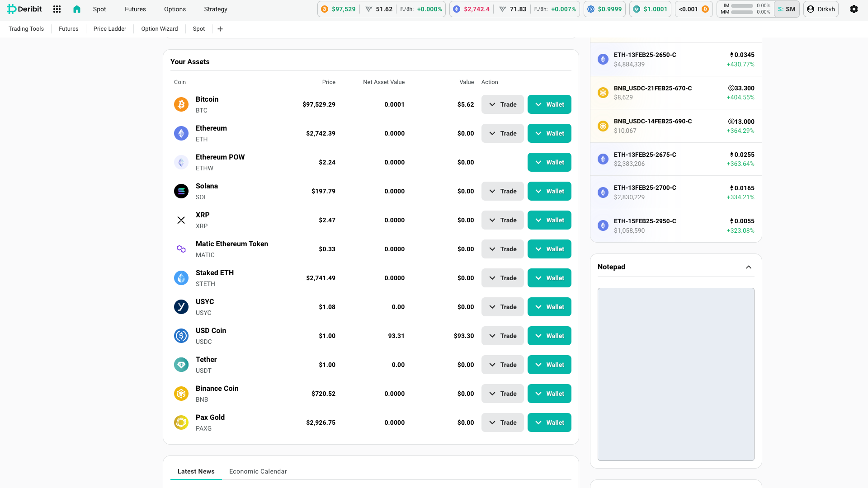
Task: Open ETH-13FEB25-2675-C instrument
Action: (x=676, y=159)
